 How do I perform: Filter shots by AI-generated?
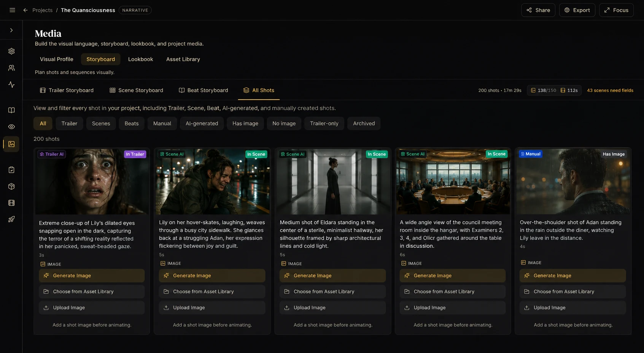(202, 123)
